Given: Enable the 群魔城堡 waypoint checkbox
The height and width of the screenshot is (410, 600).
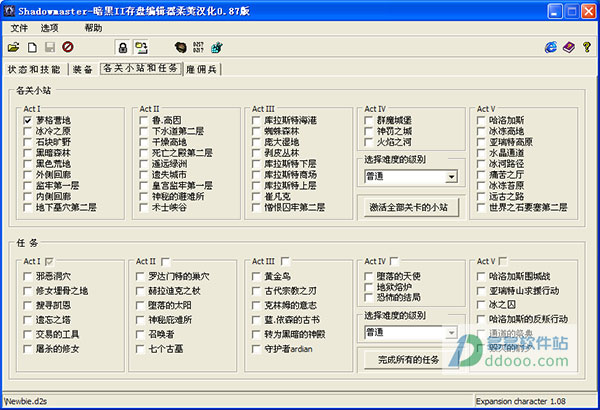Looking at the screenshot, I should click(x=369, y=120).
